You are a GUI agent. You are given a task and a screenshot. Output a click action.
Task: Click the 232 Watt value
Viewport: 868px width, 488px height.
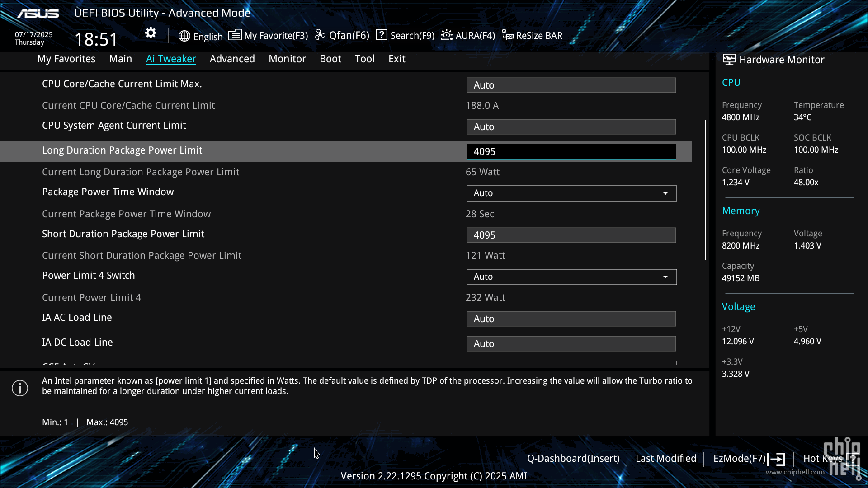pos(485,298)
